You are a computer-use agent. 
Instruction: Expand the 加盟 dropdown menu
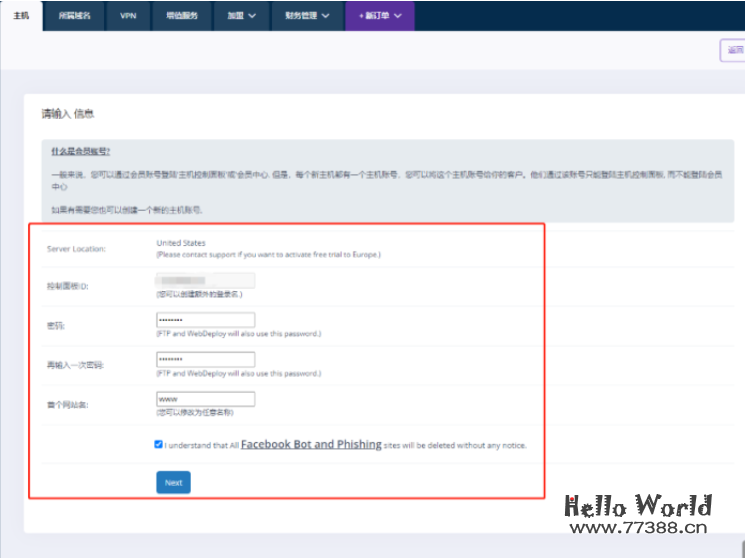tap(241, 16)
